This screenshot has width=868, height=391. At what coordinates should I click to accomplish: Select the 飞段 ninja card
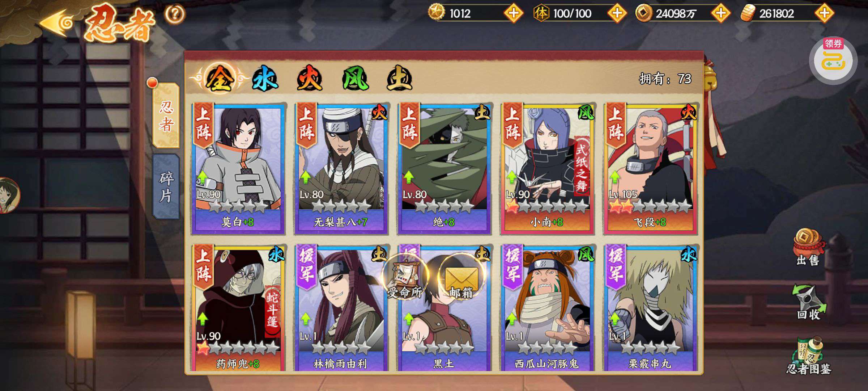tap(650, 168)
